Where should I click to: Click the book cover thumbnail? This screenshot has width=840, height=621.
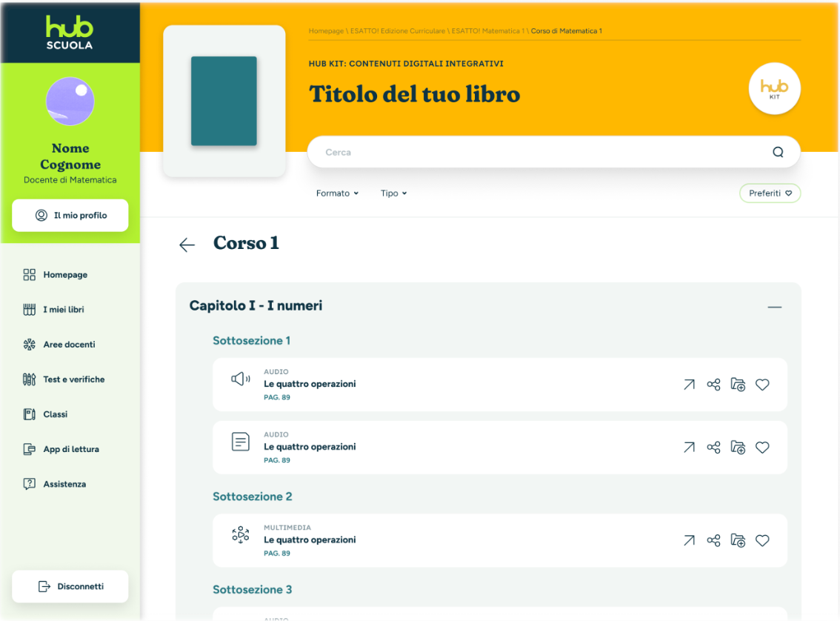point(224,101)
